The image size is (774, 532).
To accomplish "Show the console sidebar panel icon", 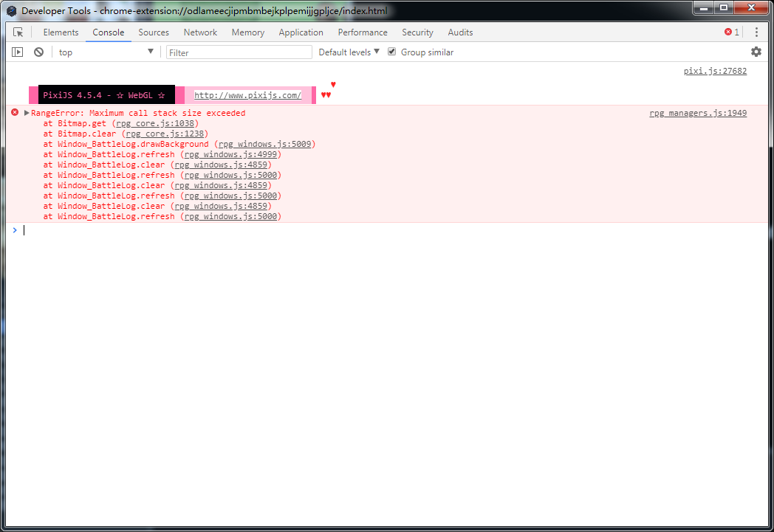I will (x=17, y=52).
